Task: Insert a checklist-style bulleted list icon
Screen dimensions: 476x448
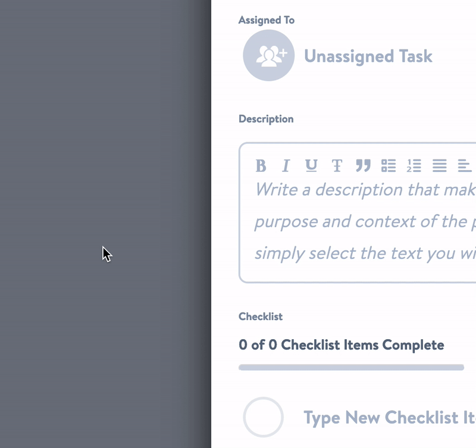Action: point(389,166)
